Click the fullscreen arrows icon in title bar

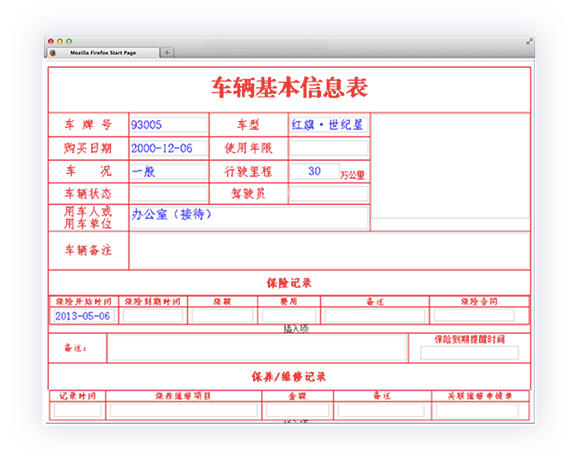click(529, 42)
